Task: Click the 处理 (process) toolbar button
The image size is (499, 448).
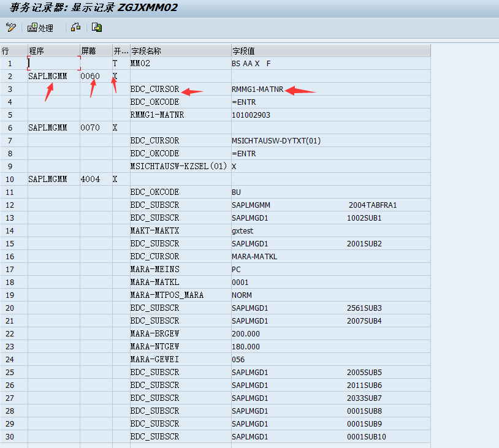Action: coord(40,28)
